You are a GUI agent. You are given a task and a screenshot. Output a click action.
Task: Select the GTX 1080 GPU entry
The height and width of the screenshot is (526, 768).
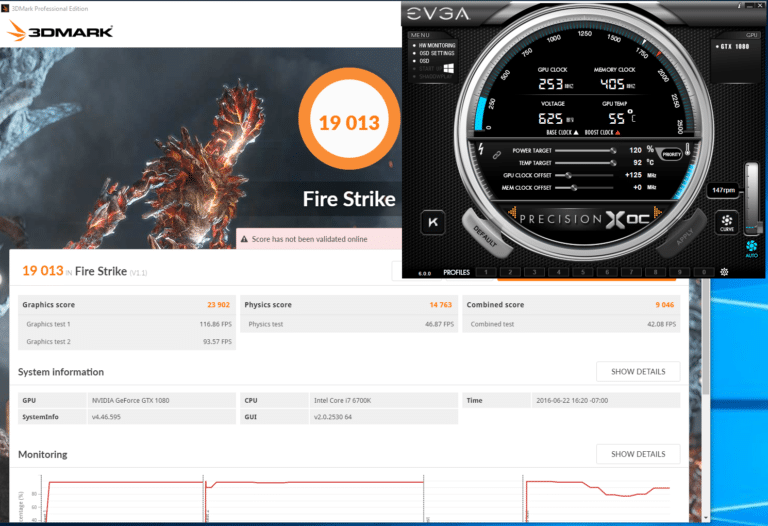click(733, 47)
